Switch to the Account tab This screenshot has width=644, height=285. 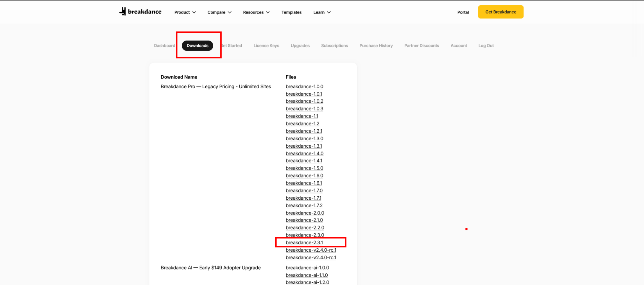458,45
